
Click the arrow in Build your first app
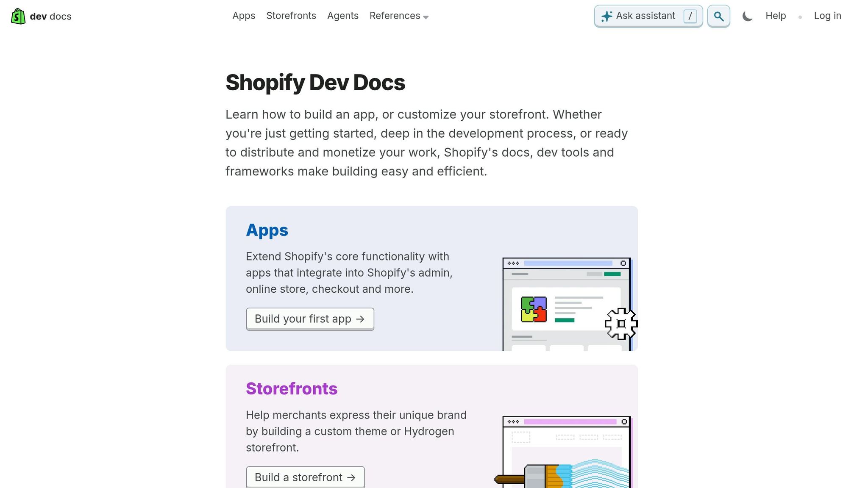pos(360,319)
